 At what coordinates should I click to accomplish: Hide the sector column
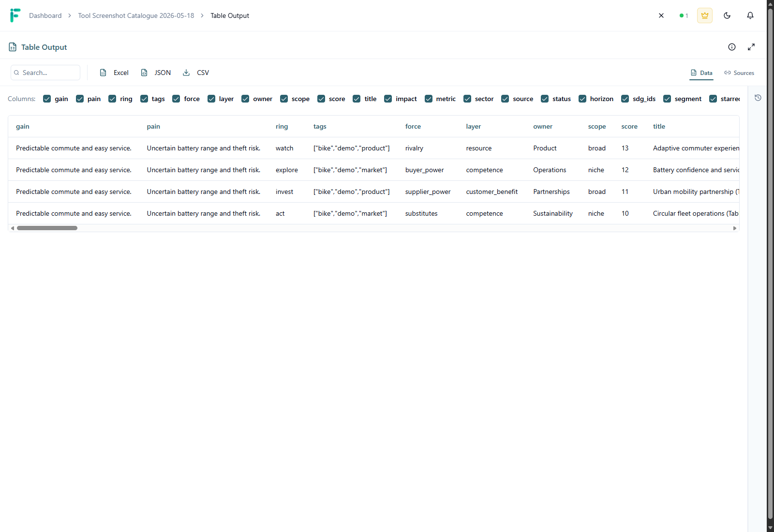[x=467, y=99]
